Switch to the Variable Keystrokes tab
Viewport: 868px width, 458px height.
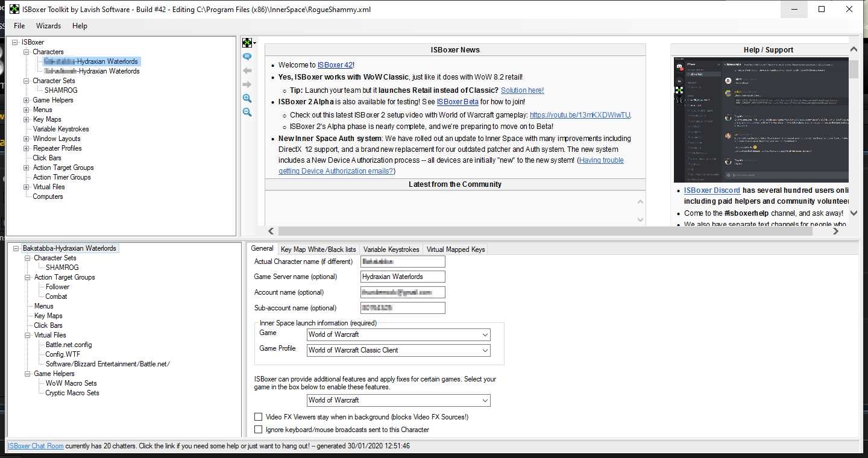point(391,249)
